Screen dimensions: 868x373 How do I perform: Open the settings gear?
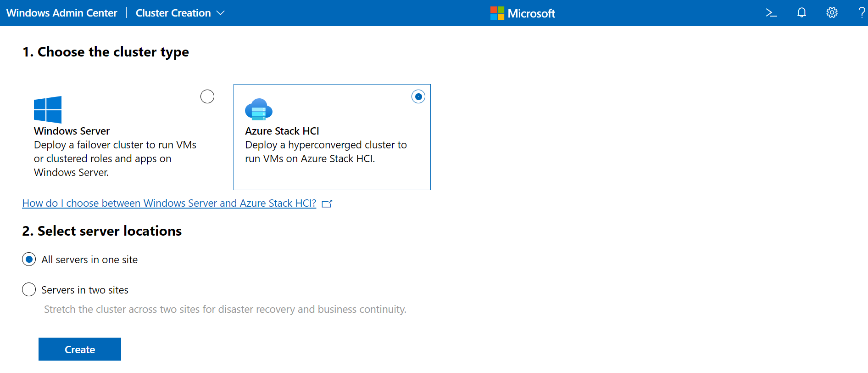click(832, 13)
